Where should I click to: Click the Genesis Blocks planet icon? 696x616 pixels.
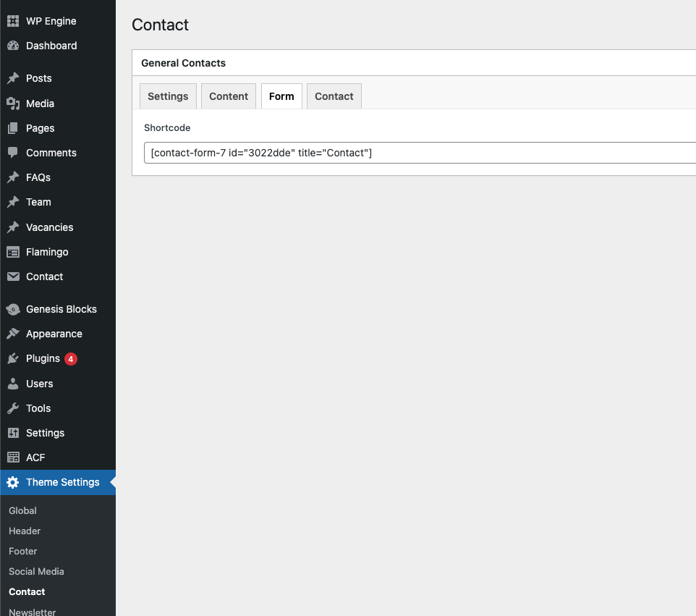[x=13, y=309]
